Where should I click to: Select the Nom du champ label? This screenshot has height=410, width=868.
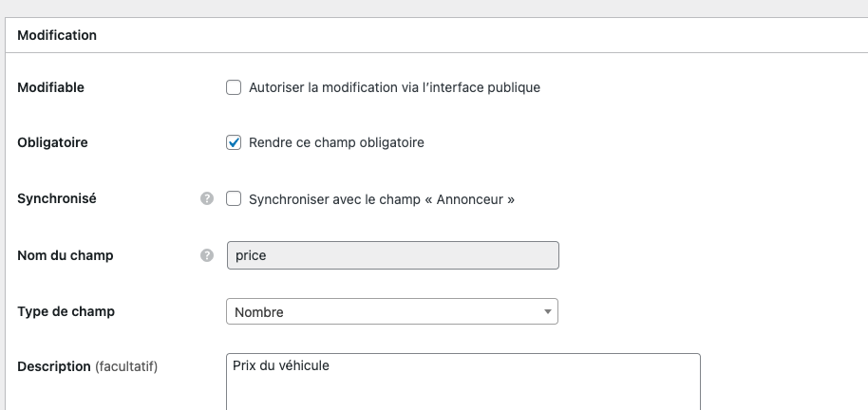coord(66,255)
